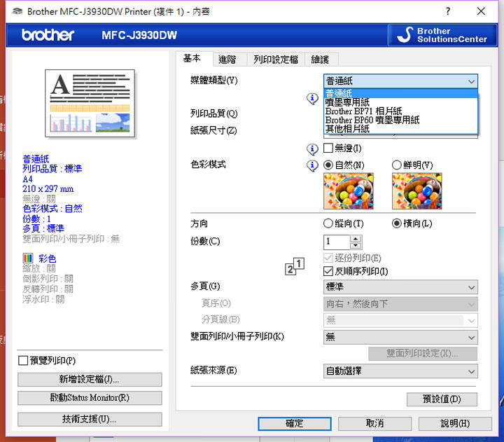Switch to the 列印設定檔 profiles tab
504x442 pixels.
point(276,60)
